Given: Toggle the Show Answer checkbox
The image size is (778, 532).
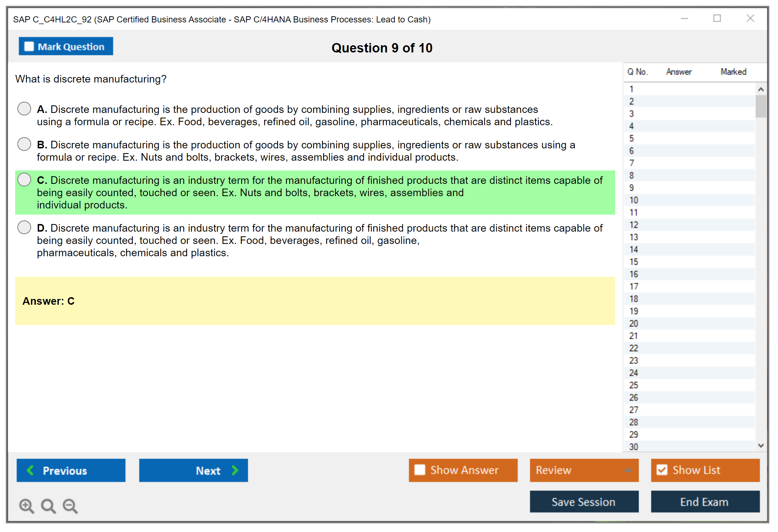Looking at the screenshot, I should 420,470.
